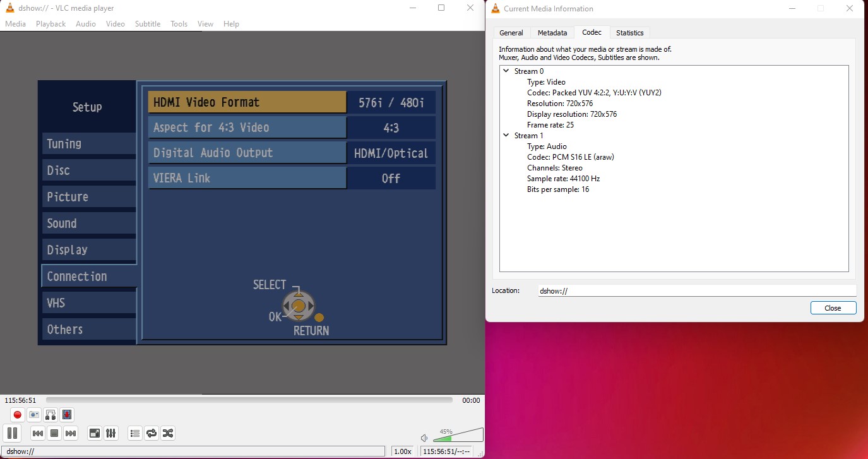868x459 pixels.
Task: Skip to the next media item
Action: [x=71, y=433]
